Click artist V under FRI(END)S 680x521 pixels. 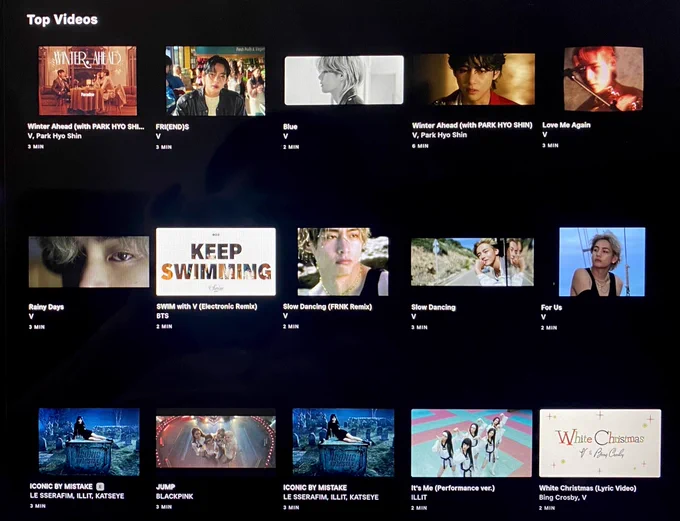pyautogui.click(x=158, y=137)
